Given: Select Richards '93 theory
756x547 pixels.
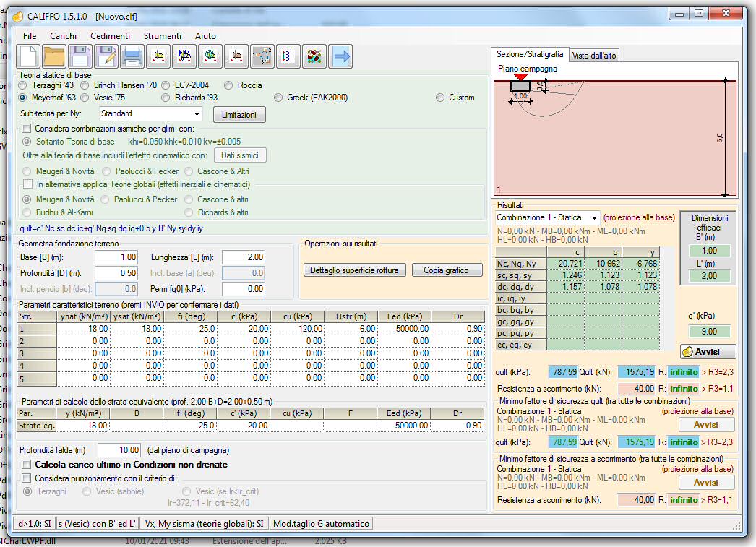Looking at the screenshot, I should (x=166, y=98).
